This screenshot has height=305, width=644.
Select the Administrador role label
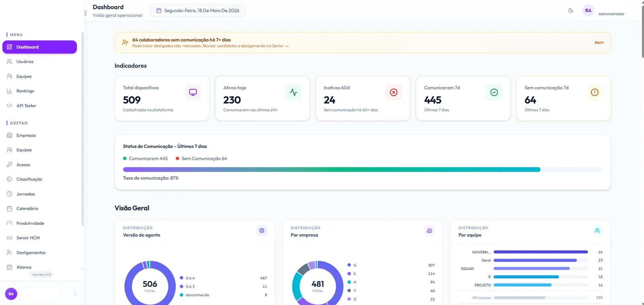coord(611,14)
